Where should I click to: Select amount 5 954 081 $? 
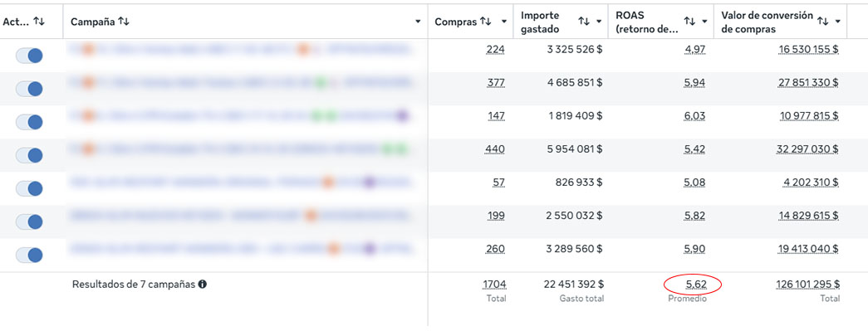pyautogui.click(x=575, y=149)
